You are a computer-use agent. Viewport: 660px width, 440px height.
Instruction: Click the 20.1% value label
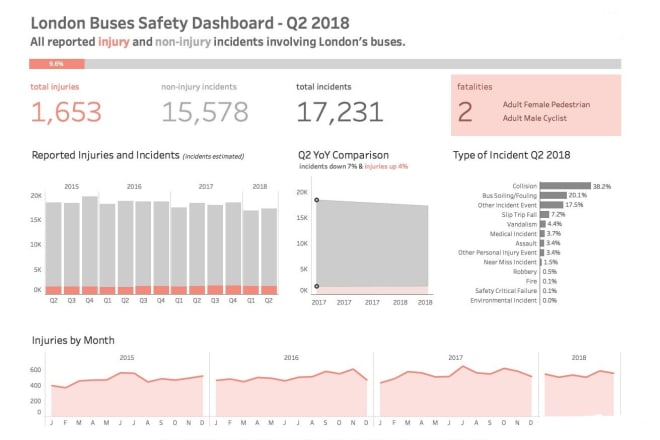pos(578,195)
